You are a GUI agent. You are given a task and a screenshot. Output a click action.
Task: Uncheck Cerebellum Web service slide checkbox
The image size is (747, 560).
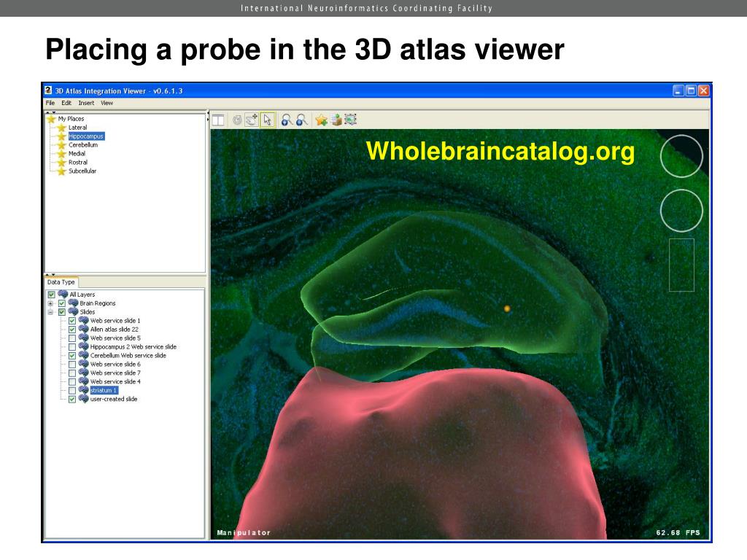click(72, 356)
